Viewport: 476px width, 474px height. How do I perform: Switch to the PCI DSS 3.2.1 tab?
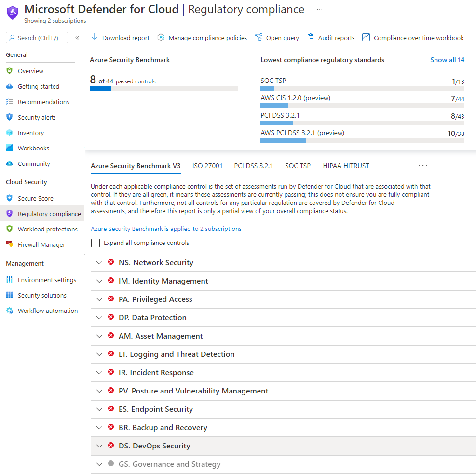(254, 166)
